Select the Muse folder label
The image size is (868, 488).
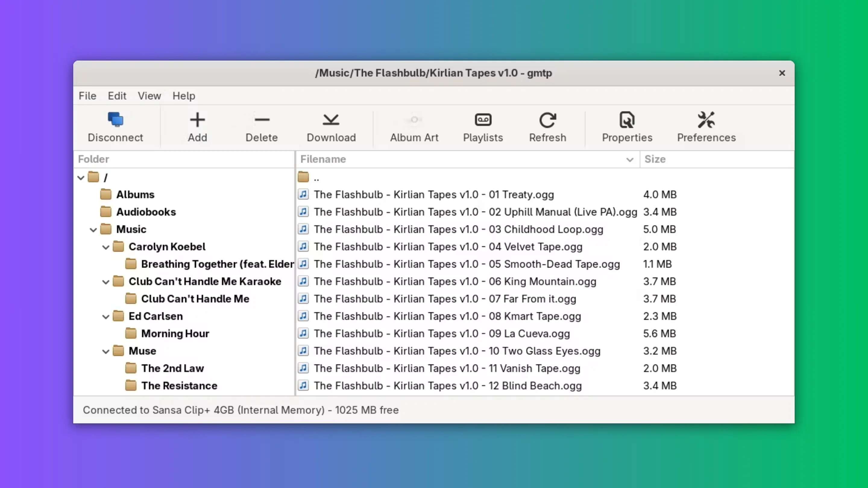click(x=142, y=351)
